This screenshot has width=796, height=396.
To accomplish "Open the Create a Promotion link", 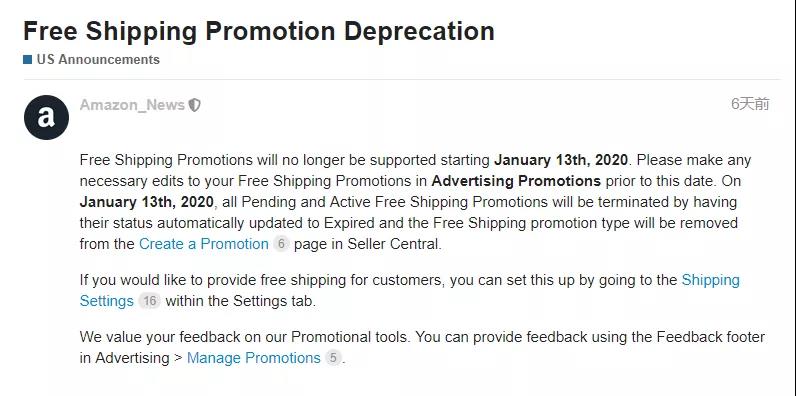I will click(204, 244).
